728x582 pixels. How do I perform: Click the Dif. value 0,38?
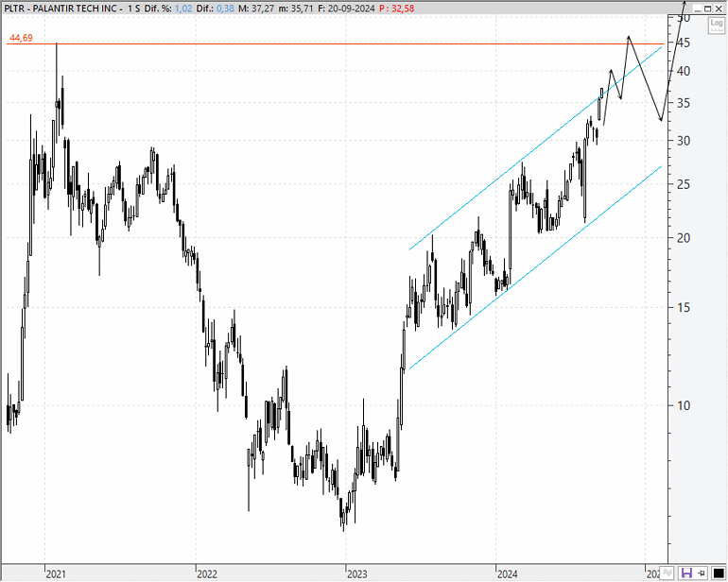pos(225,9)
